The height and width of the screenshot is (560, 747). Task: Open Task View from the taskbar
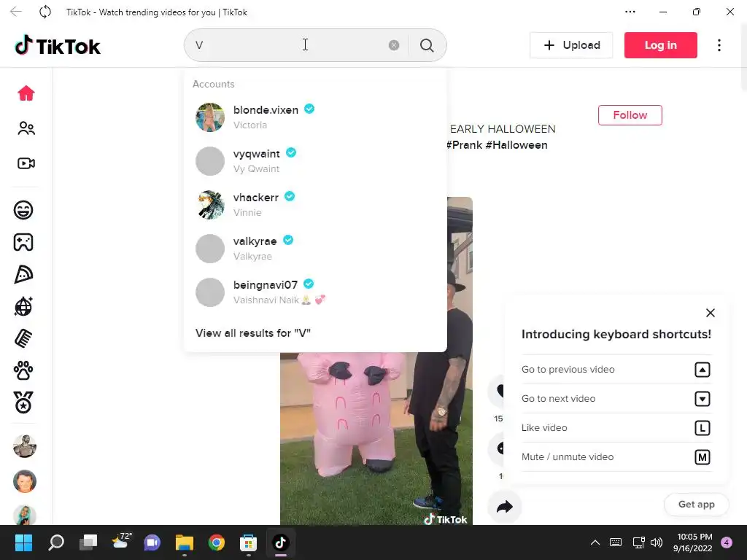88,542
